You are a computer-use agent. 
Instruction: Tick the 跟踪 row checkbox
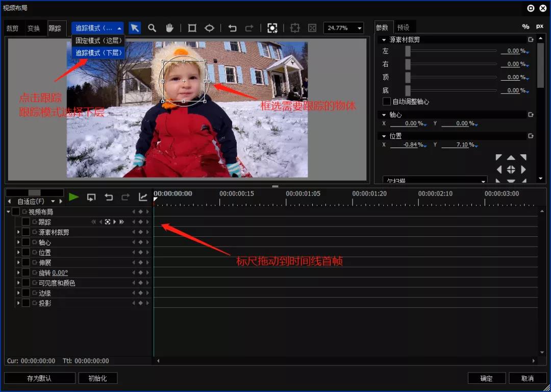pyautogui.click(x=26, y=222)
